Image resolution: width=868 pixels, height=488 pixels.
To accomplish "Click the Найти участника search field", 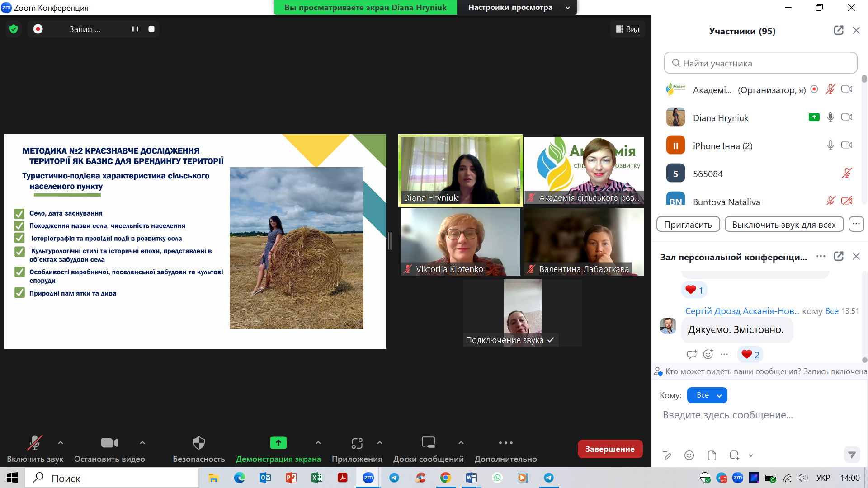I will tap(760, 63).
